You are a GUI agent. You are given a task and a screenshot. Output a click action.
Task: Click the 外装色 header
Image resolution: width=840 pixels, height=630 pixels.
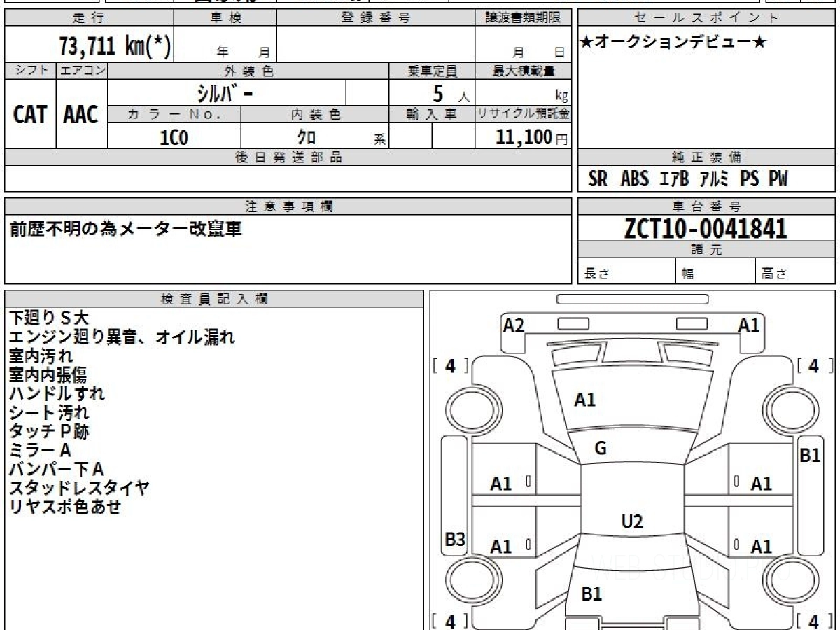248,71
